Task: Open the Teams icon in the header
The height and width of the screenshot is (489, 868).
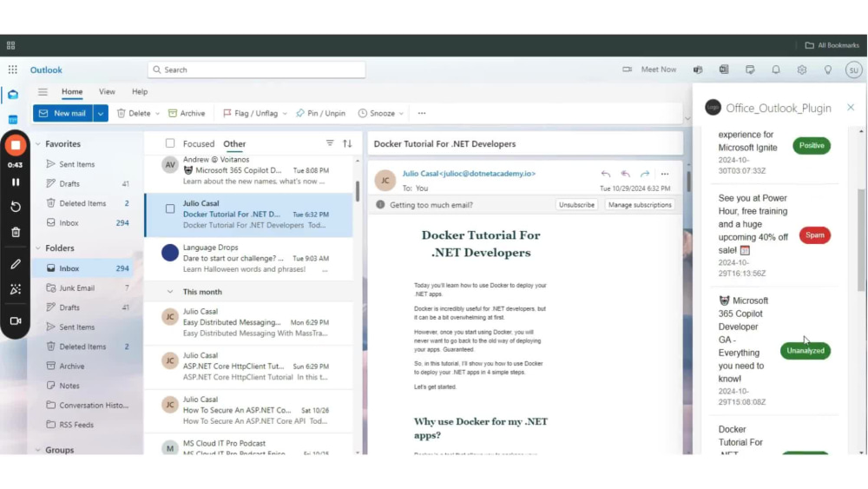Action: click(x=698, y=69)
